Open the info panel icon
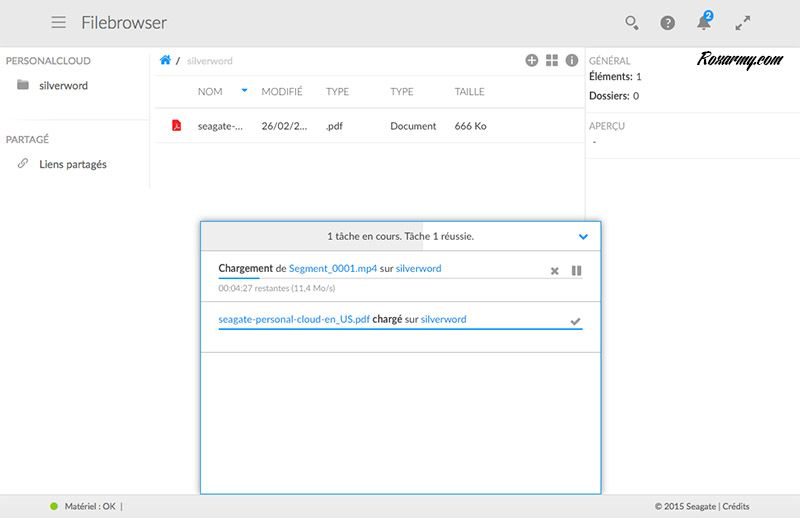This screenshot has height=518, width=800. click(572, 61)
